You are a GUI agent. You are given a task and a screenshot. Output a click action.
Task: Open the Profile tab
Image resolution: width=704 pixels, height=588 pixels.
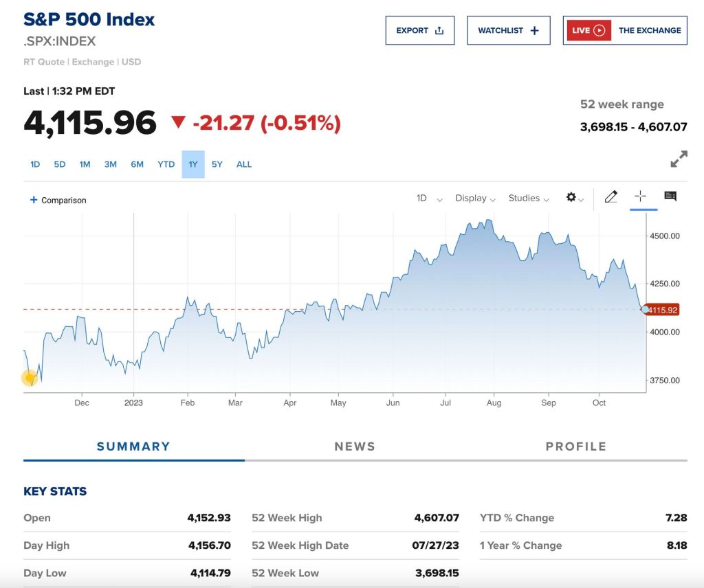575,446
